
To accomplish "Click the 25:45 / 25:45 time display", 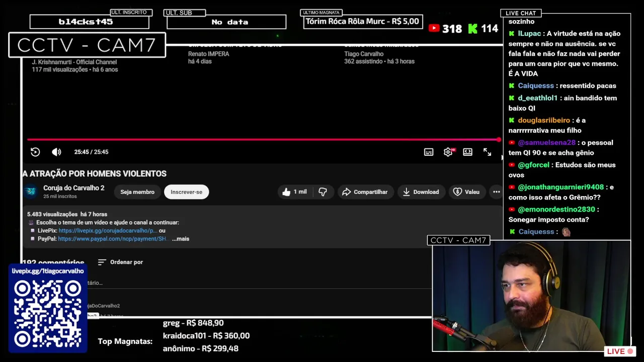I will tap(91, 152).
